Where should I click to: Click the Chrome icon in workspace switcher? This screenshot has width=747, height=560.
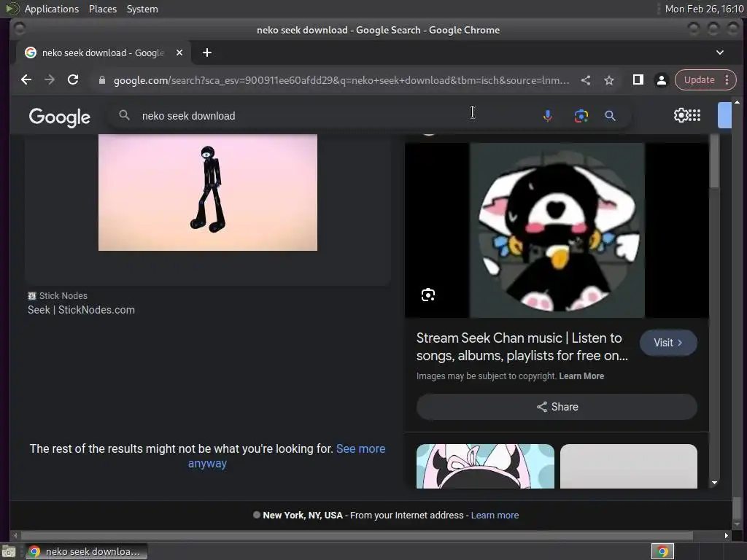[662, 551]
